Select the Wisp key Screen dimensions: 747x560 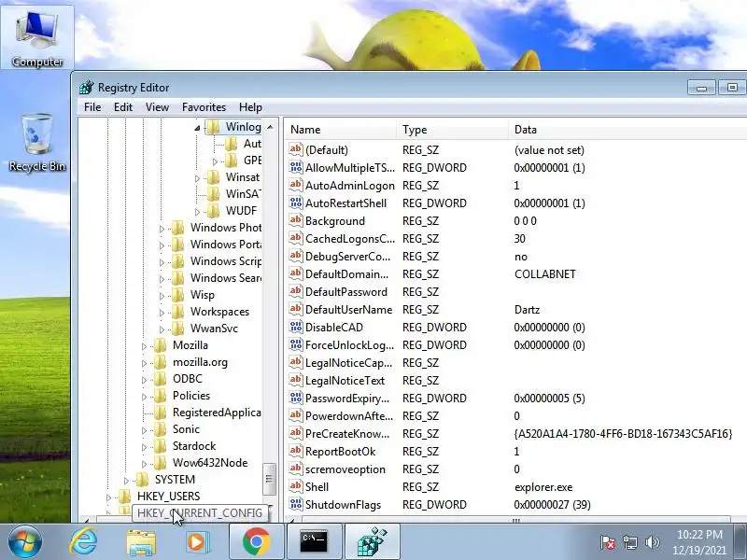coord(203,295)
